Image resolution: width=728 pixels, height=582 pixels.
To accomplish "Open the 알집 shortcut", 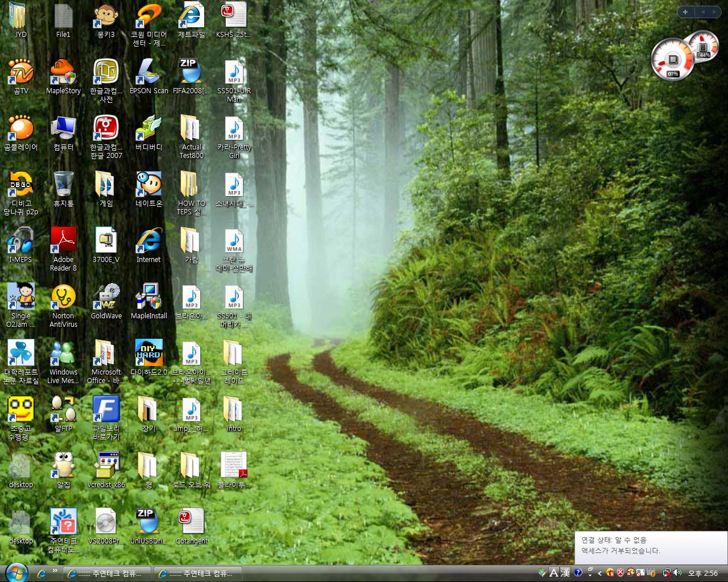I will coord(63,470).
